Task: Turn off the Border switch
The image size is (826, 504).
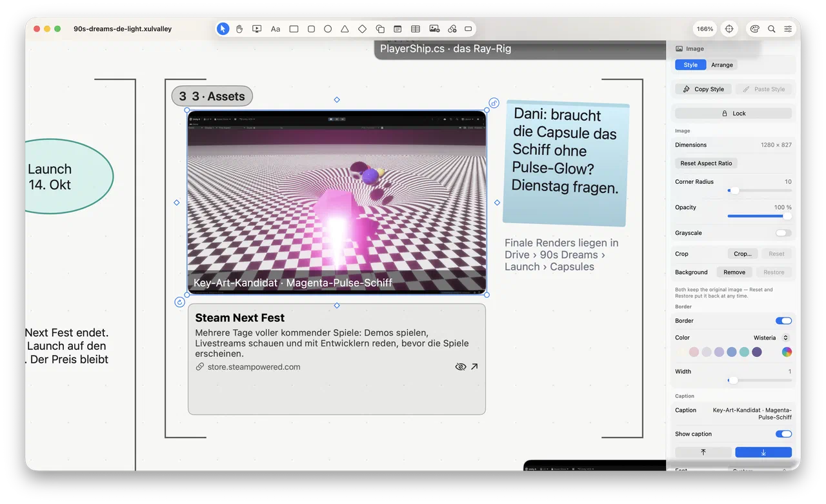Action: [783, 321]
